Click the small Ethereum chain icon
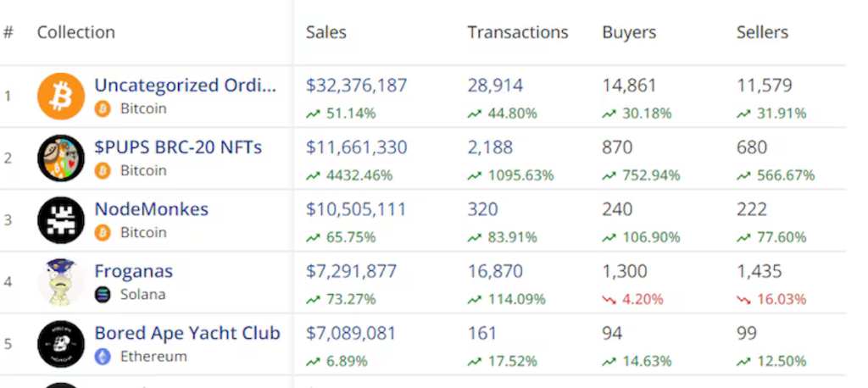 pos(103,357)
